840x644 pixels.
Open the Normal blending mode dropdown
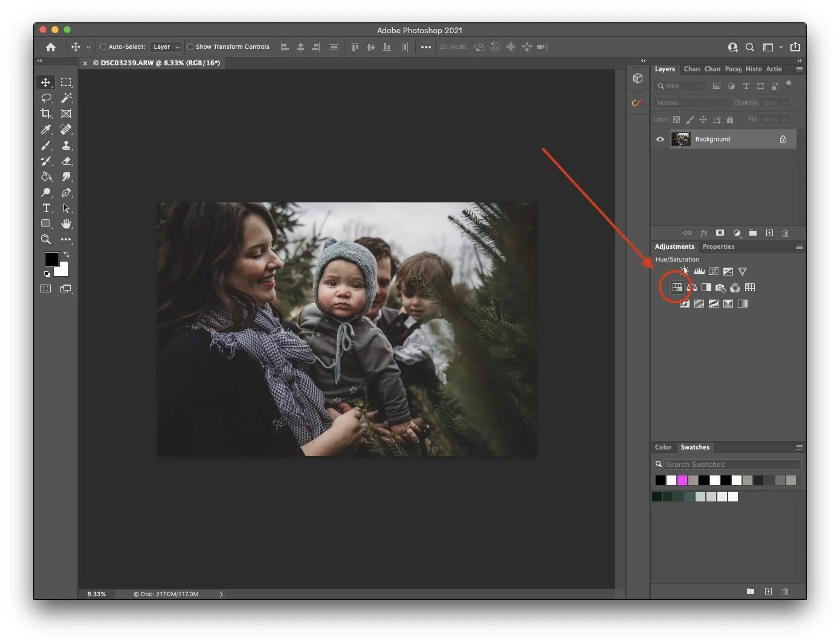point(693,103)
